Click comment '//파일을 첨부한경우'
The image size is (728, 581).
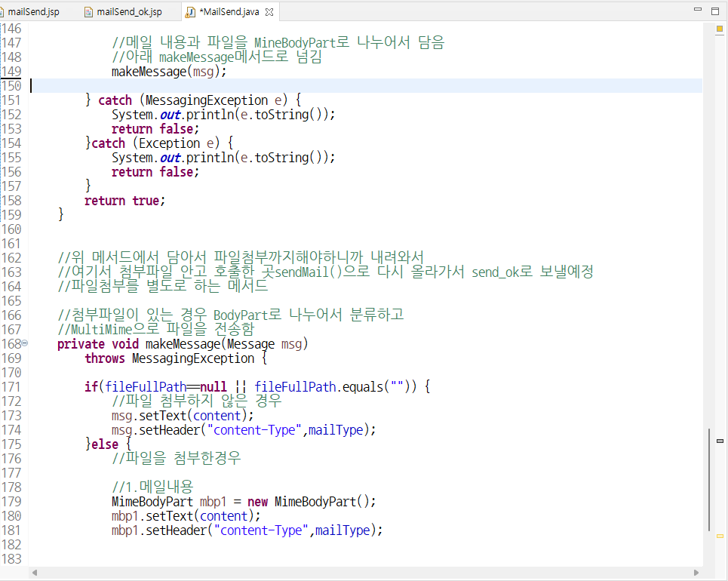pyautogui.click(x=176, y=459)
